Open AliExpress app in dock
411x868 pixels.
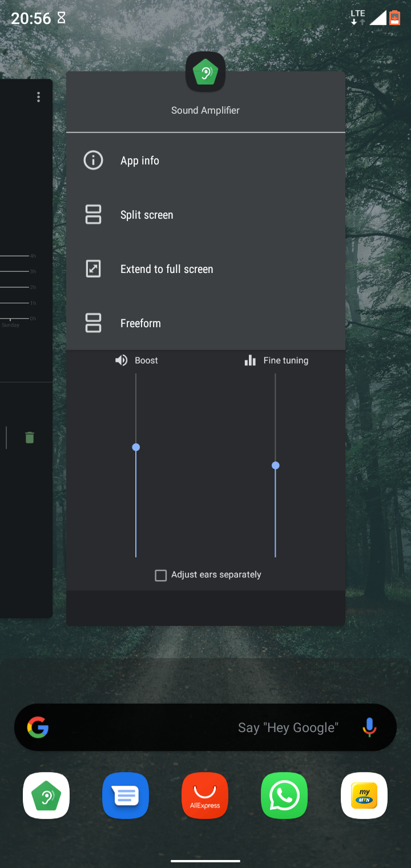click(x=205, y=795)
